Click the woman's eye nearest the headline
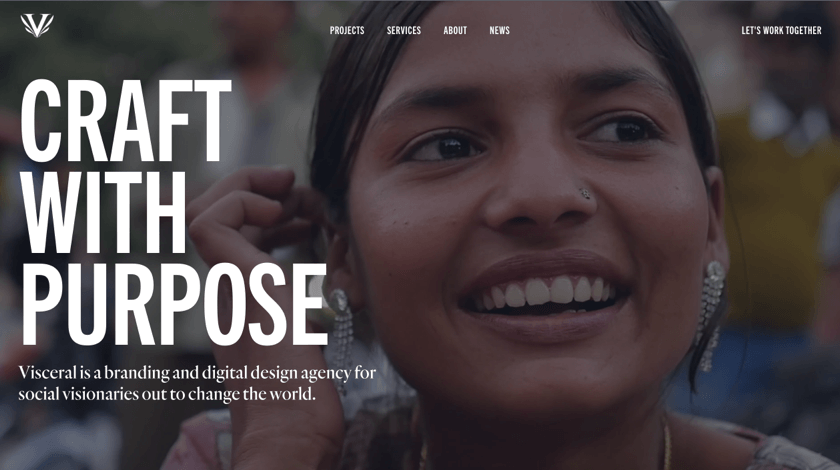The width and height of the screenshot is (840, 470). point(446,147)
